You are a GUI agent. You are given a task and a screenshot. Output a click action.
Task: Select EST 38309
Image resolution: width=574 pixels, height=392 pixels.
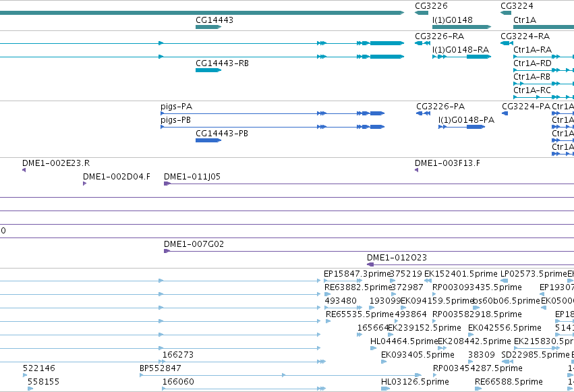(470, 362)
